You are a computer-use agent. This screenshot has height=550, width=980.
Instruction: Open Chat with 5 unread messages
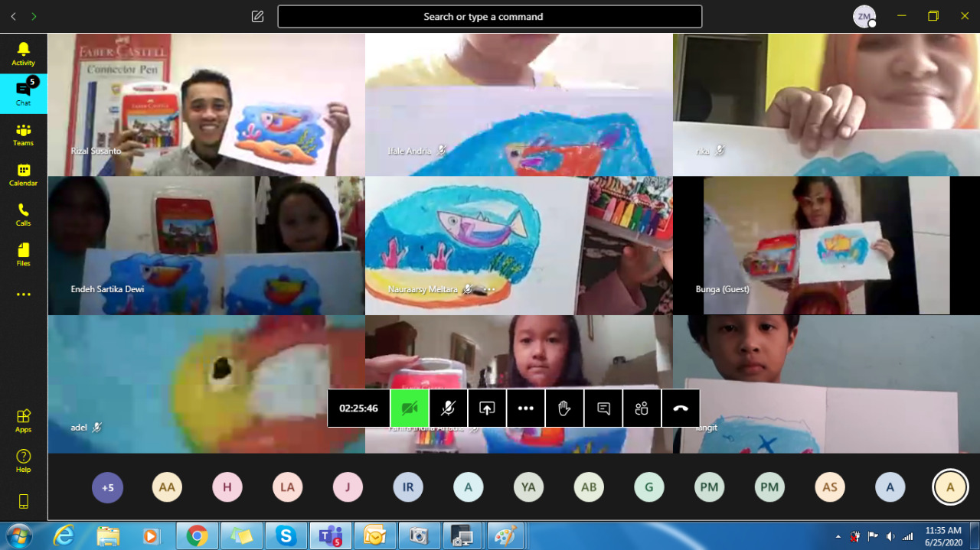[23, 93]
